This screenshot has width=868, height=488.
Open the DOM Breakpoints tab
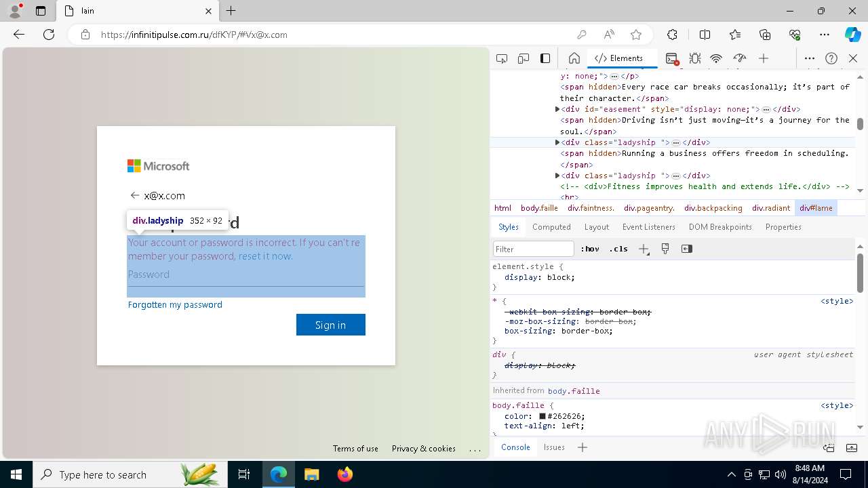(x=720, y=227)
